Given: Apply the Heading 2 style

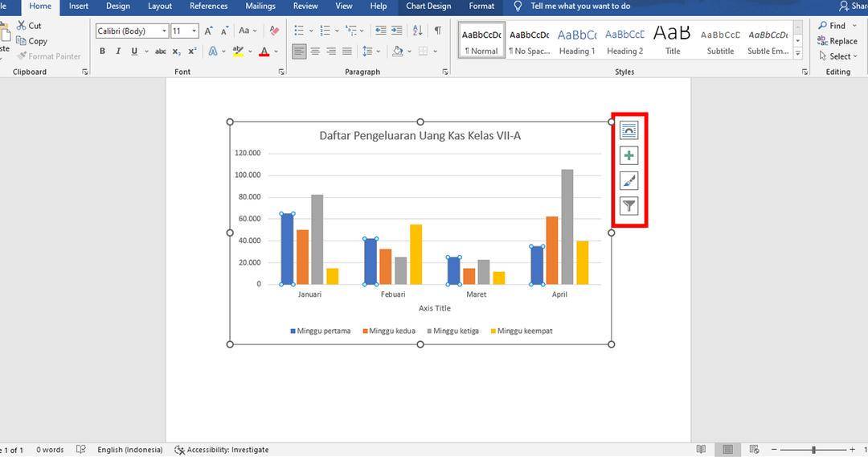Looking at the screenshot, I should point(625,40).
